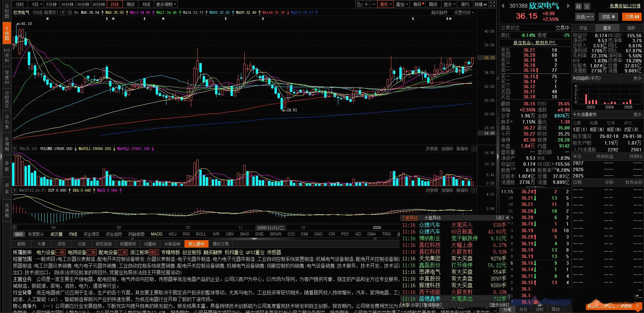Zoom out chart with minus icon
This screenshot has width=644, height=313.
click(374, 4)
